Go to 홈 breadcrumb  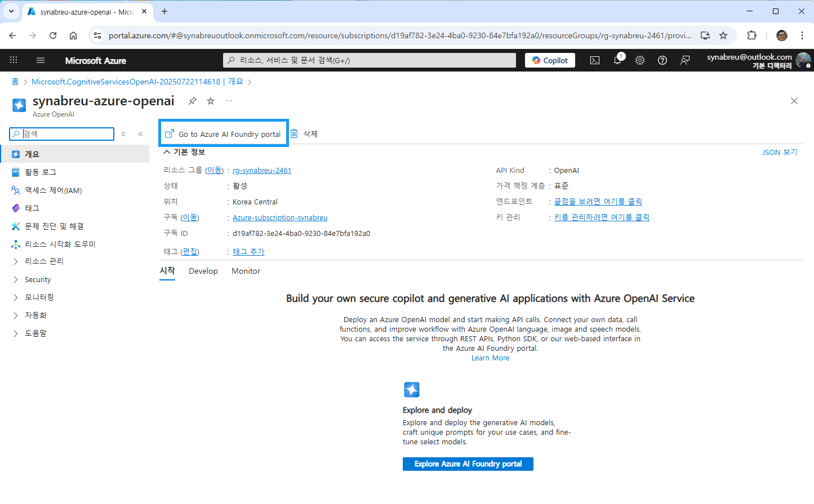point(15,82)
